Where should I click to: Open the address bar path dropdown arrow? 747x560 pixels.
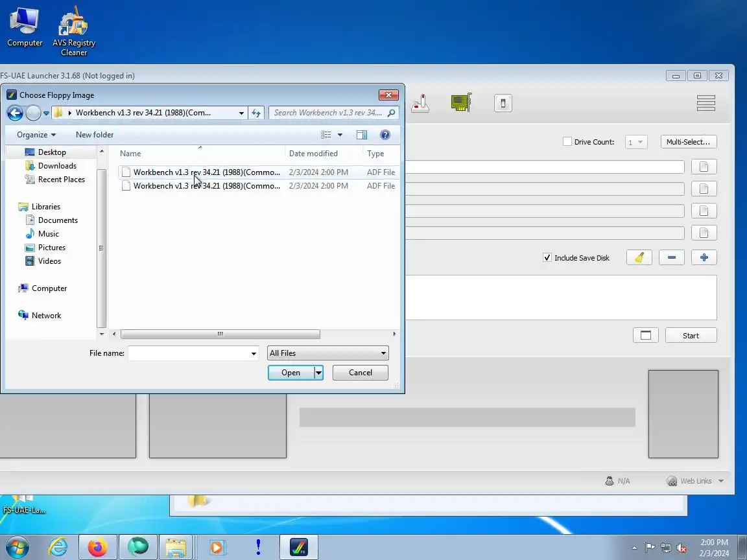coord(241,113)
